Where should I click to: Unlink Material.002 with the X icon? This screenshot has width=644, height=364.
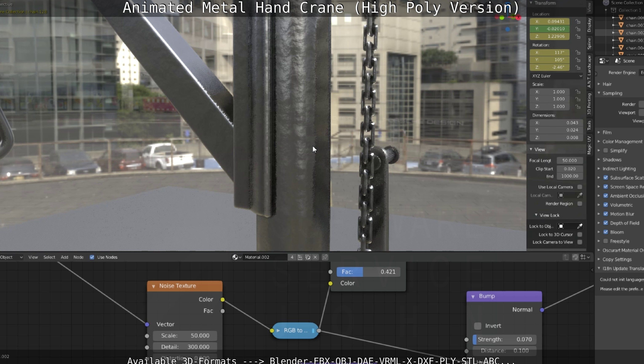[316, 257]
